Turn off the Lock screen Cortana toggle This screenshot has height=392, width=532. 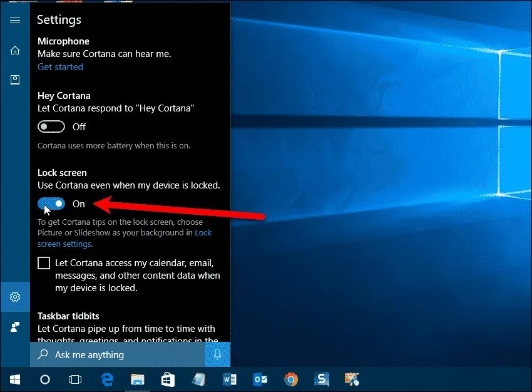point(51,204)
